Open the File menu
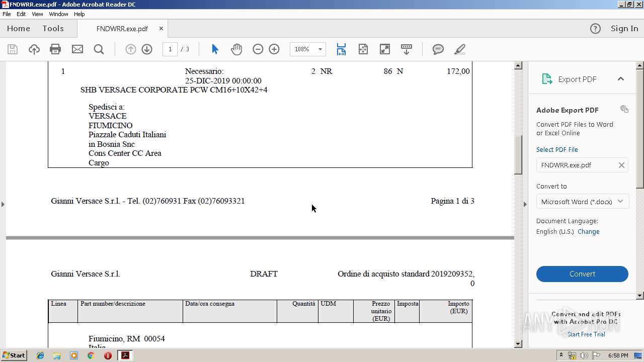The height and width of the screenshot is (362, 644). [x=7, y=14]
